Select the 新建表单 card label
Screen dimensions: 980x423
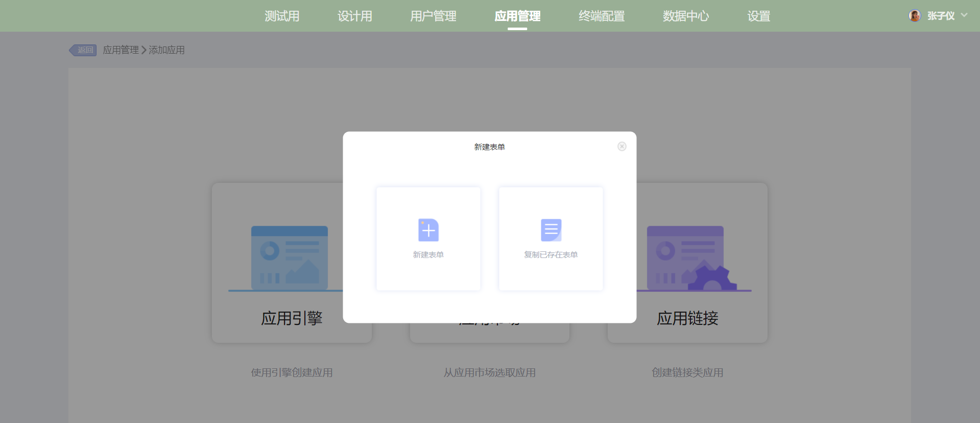click(x=428, y=254)
